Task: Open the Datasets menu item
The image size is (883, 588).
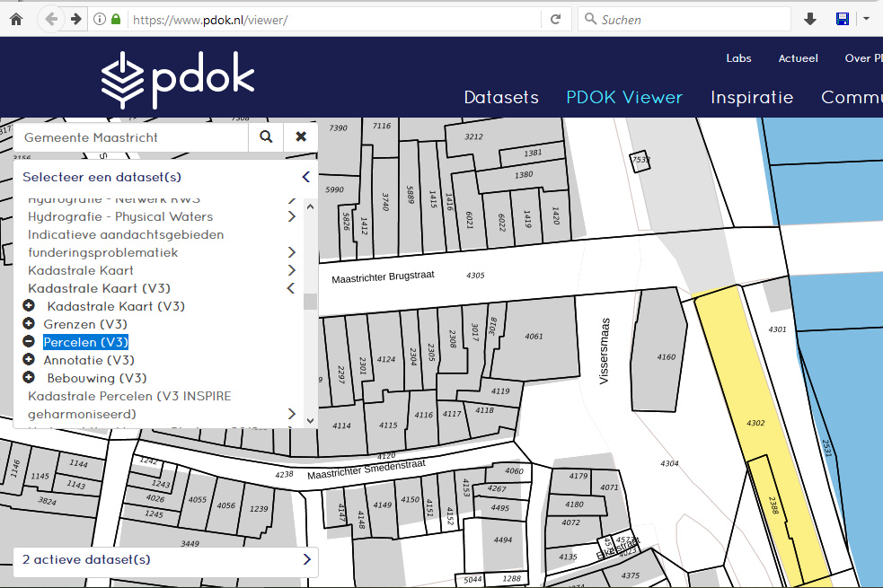Action: 501,98
